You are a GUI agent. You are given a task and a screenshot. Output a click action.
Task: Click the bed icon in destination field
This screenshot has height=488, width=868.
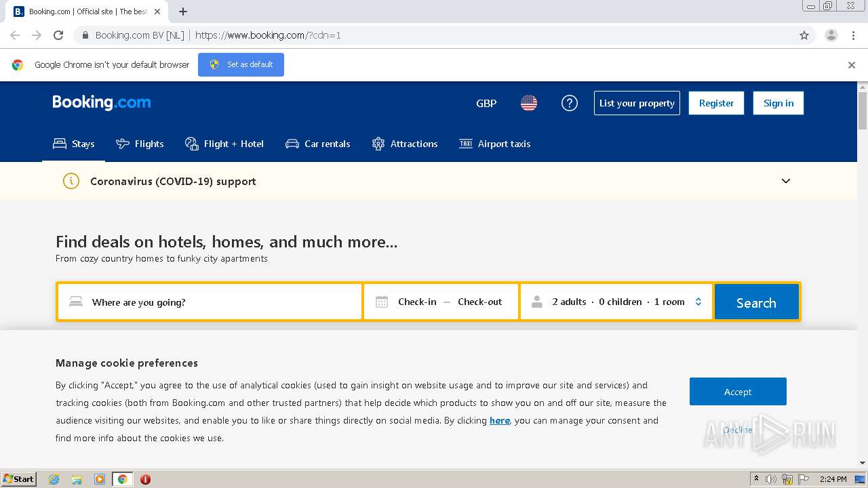point(76,302)
